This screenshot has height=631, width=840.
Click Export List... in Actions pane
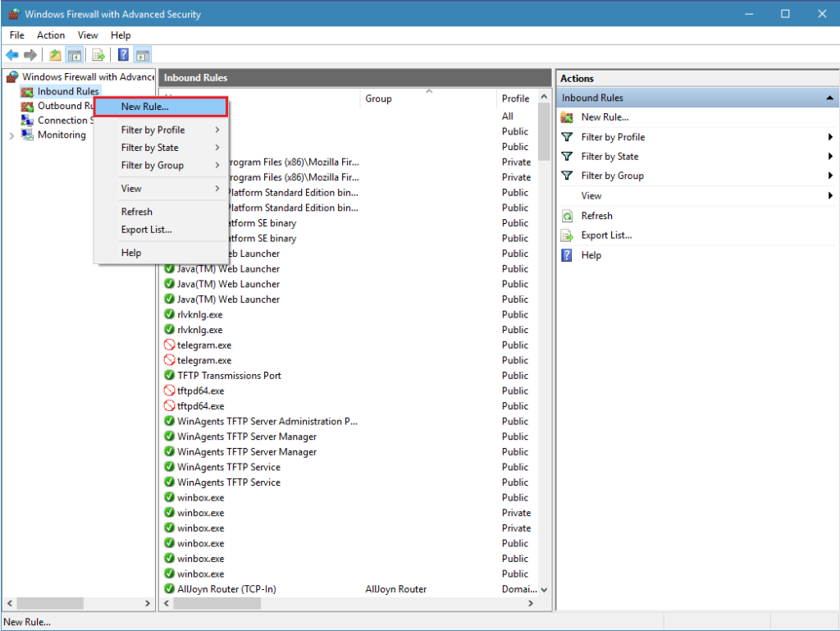(606, 235)
